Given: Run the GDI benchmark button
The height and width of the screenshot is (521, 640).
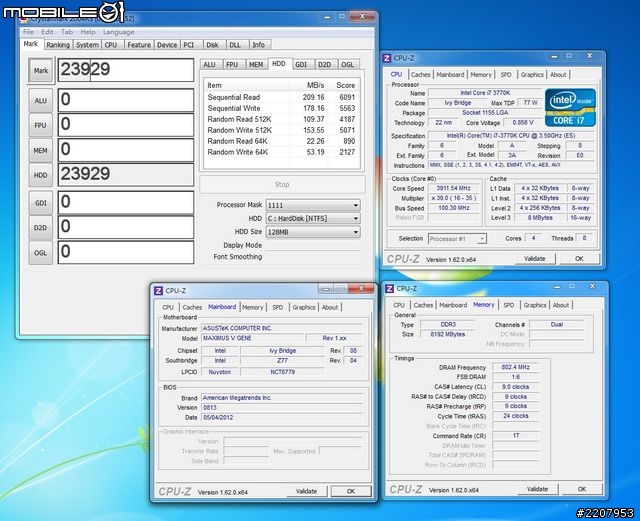Looking at the screenshot, I should point(40,203).
